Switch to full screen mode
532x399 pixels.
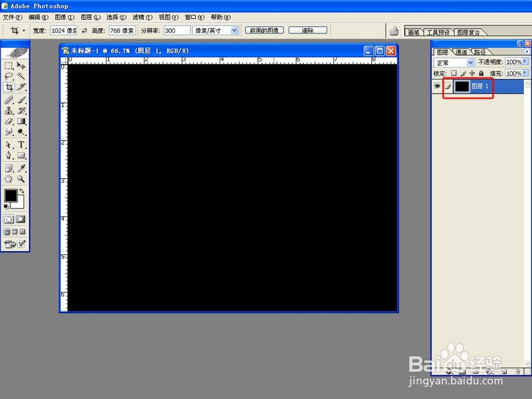(x=22, y=232)
